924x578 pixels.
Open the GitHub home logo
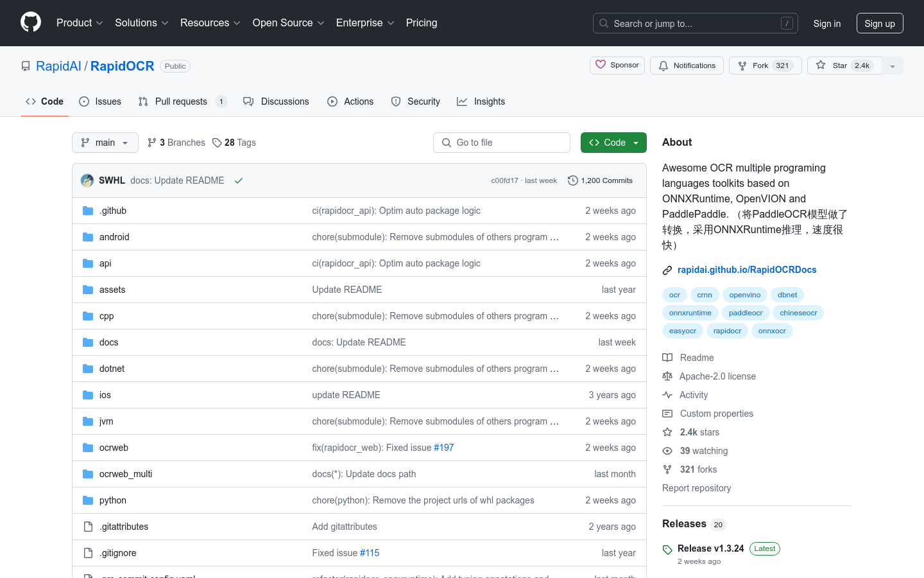click(31, 22)
